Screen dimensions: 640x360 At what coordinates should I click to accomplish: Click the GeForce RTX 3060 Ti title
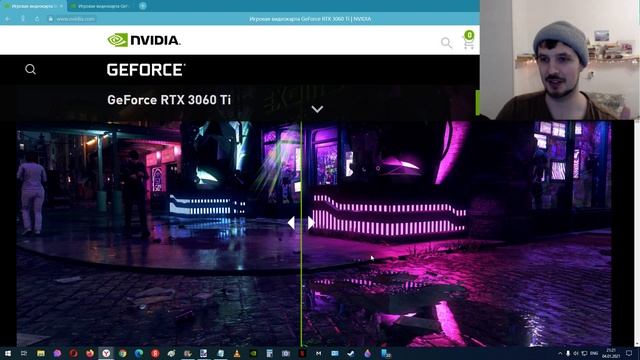click(x=169, y=100)
